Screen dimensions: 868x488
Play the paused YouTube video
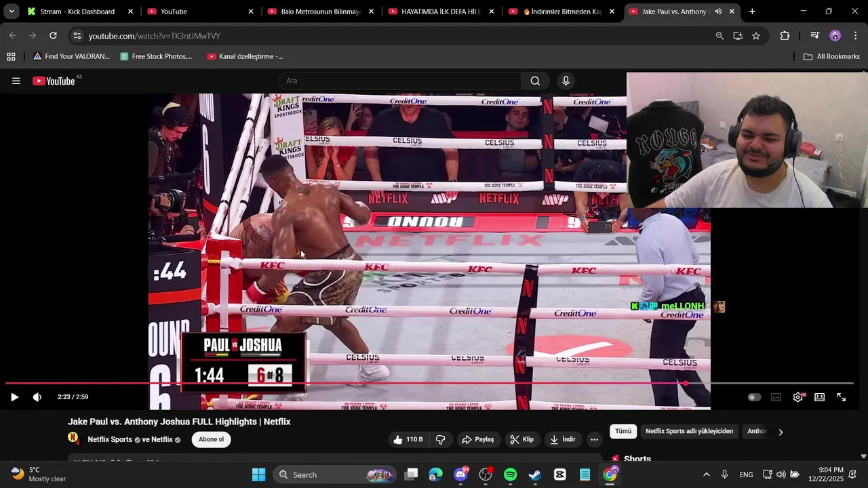pos(14,397)
